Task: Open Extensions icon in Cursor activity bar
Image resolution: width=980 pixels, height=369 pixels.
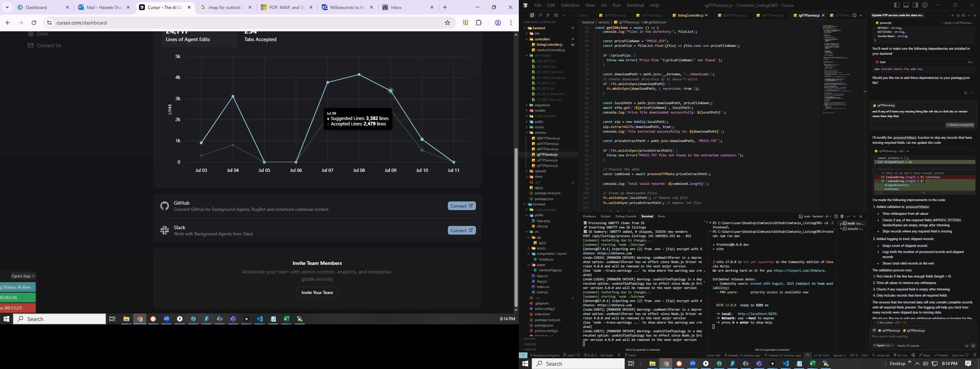Action: pos(556,15)
